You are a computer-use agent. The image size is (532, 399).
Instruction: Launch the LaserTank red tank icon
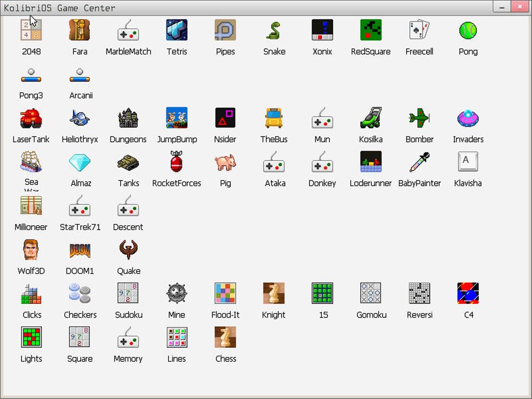(31, 118)
